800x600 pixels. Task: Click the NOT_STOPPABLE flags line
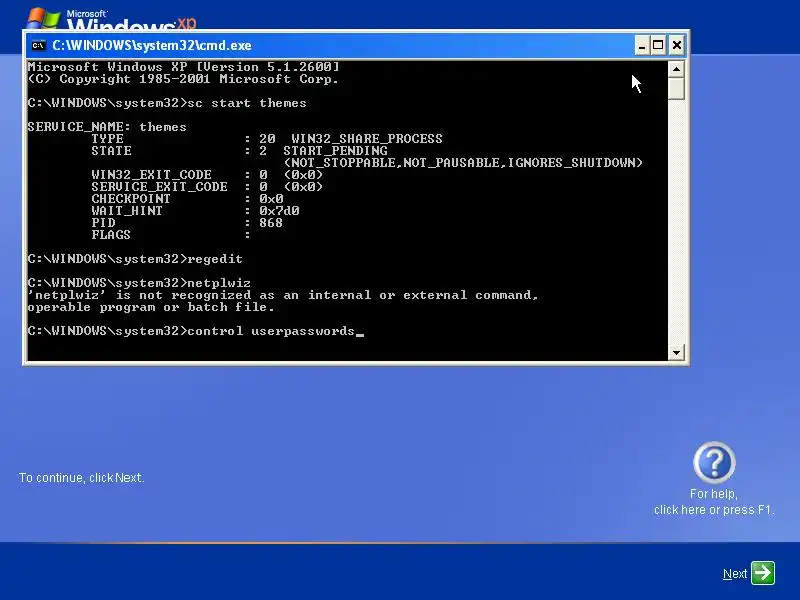(x=463, y=163)
